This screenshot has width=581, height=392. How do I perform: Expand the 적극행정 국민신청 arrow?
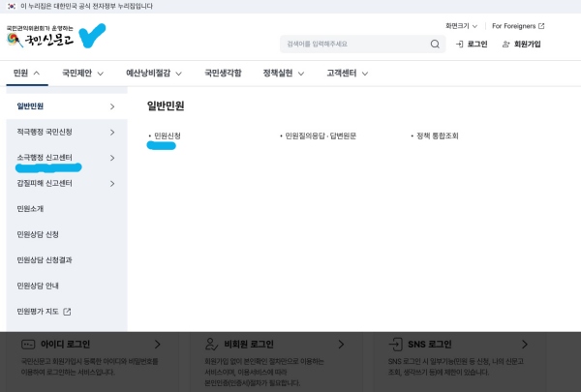(112, 133)
